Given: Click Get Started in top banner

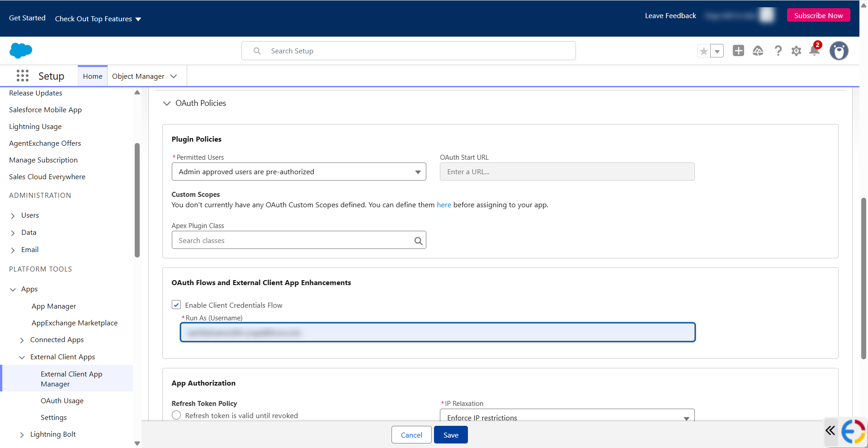Looking at the screenshot, I should coord(27,18).
